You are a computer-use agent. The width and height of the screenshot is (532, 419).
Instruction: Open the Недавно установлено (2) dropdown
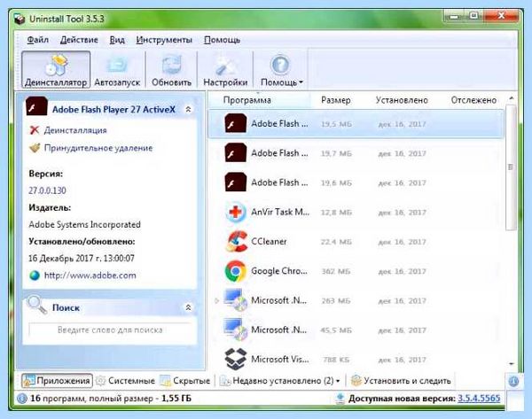click(x=280, y=381)
